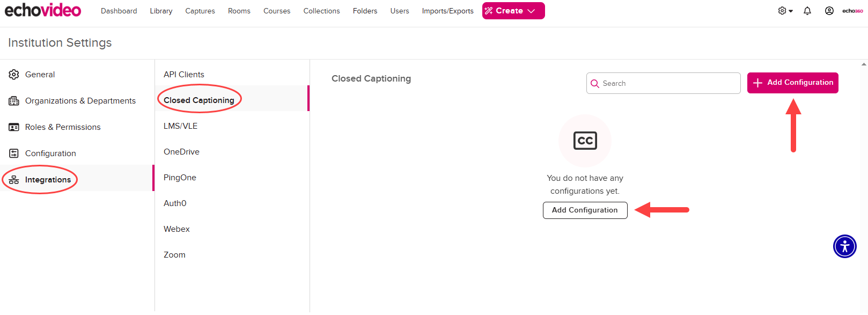This screenshot has width=868, height=315.
Task: Select the LMS/VLE integration
Action: pos(180,126)
